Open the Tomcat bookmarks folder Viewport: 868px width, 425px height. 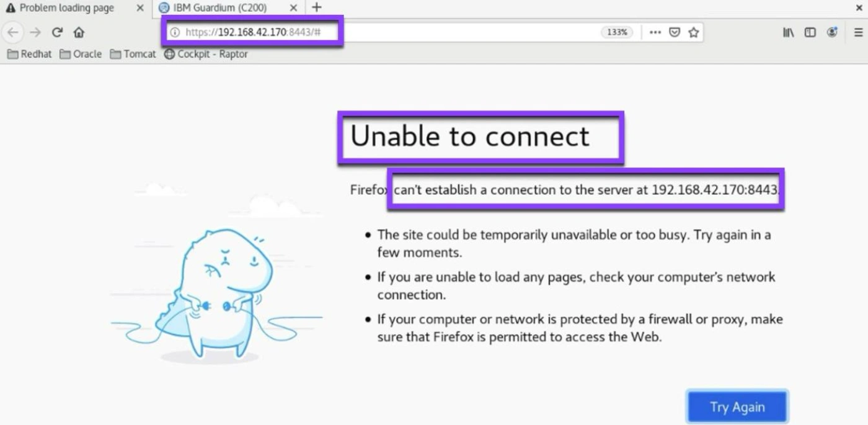click(133, 54)
